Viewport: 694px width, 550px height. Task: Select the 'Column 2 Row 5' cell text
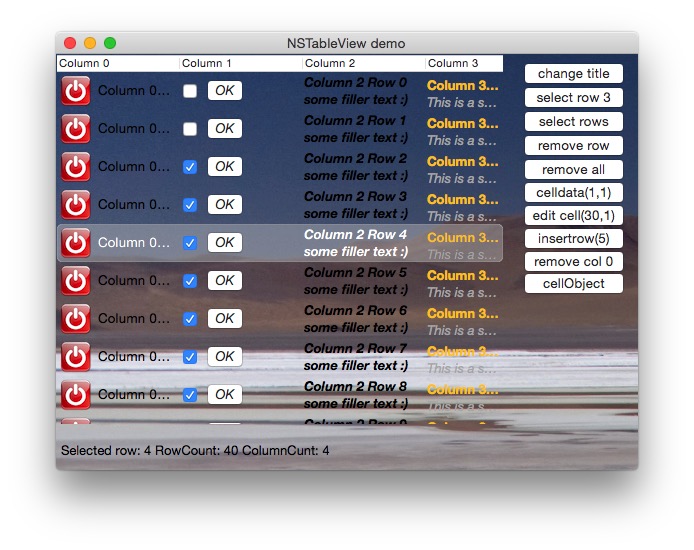click(x=355, y=273)
